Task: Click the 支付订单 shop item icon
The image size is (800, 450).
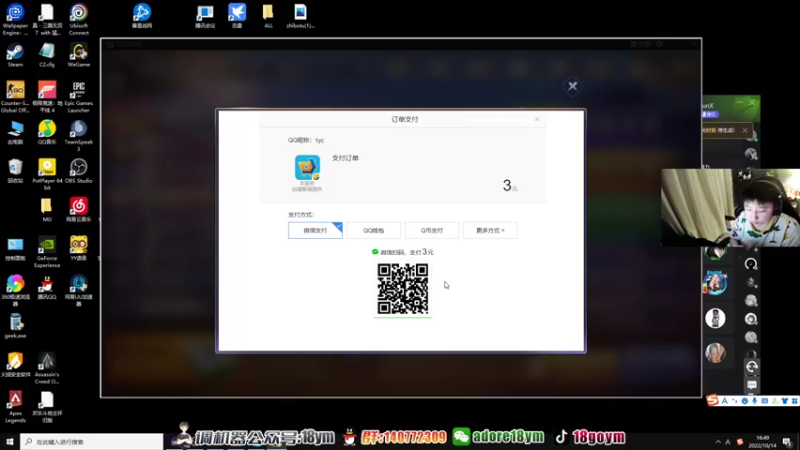Action: pos(307,167)
